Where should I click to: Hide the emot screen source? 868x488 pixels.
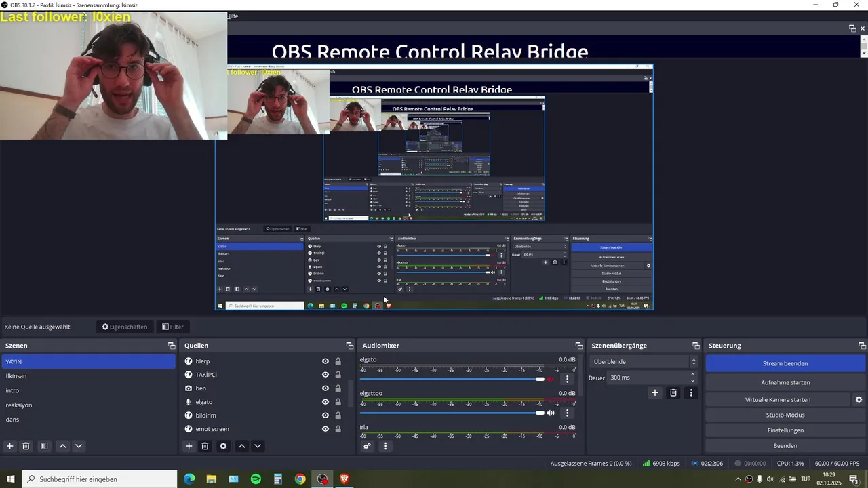coord(325,429)
